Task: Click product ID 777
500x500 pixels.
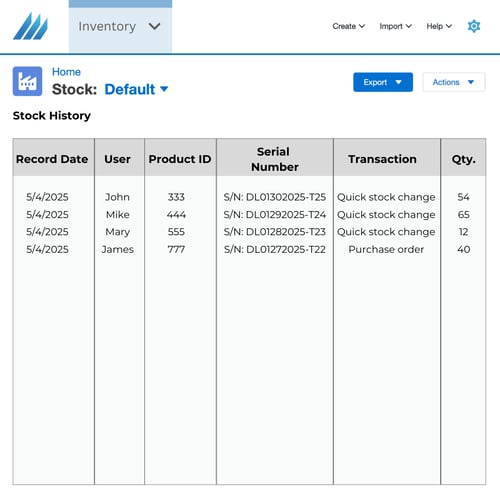Action: (176, 249)
